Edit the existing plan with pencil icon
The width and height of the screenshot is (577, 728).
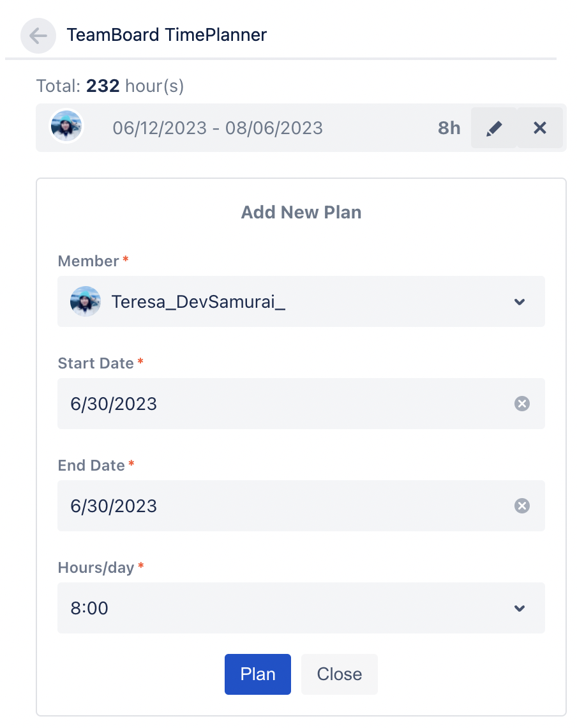point(493,128)
